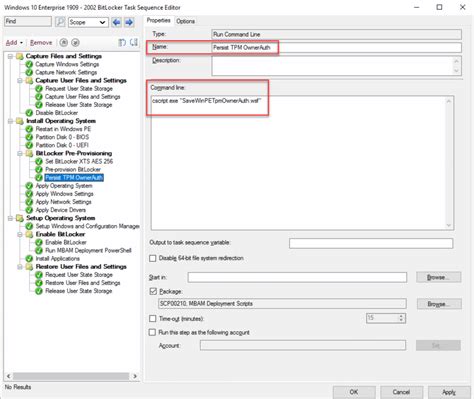Click the Cancel button
Screen dimensions: 474x399
(x=401, y=392)
